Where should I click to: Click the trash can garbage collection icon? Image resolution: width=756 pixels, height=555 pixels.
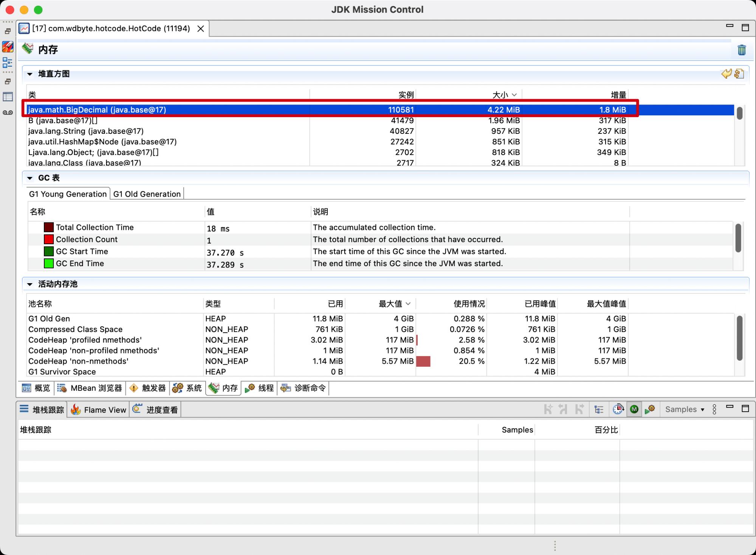741,50
